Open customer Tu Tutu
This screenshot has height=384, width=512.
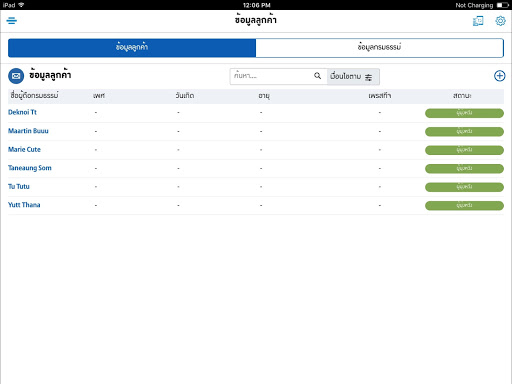point(19,187)
